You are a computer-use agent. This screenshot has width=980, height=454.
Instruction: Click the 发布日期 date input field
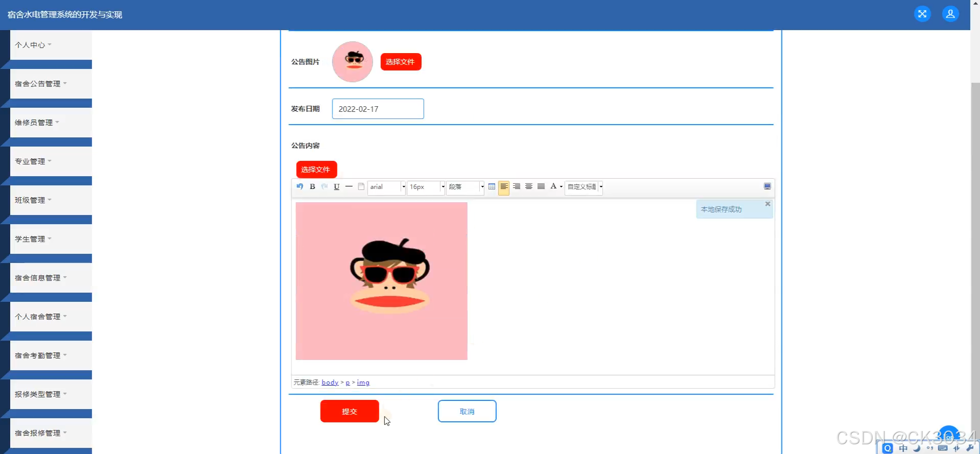378,109
